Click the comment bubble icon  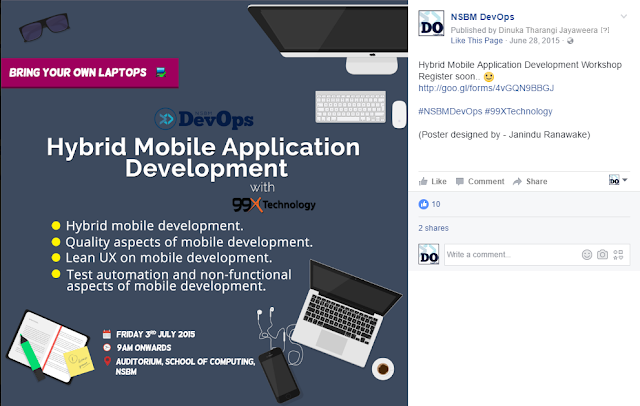460,181
